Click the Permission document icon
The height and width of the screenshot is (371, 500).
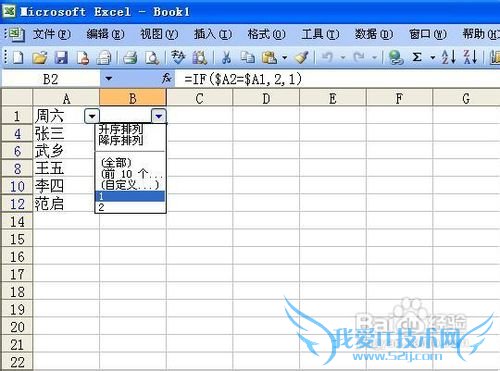point(82,57)
